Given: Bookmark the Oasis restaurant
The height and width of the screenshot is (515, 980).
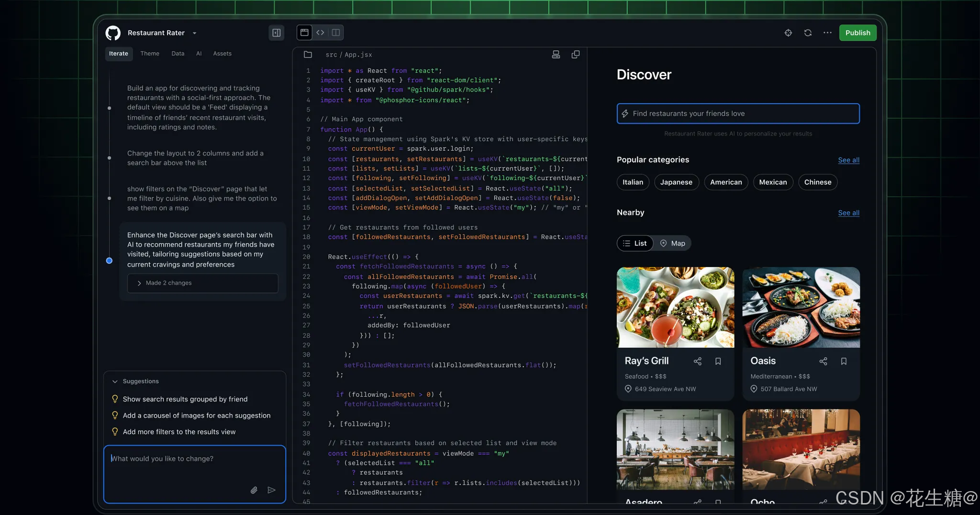Looking at the screenshot, I should click(844, 361).
